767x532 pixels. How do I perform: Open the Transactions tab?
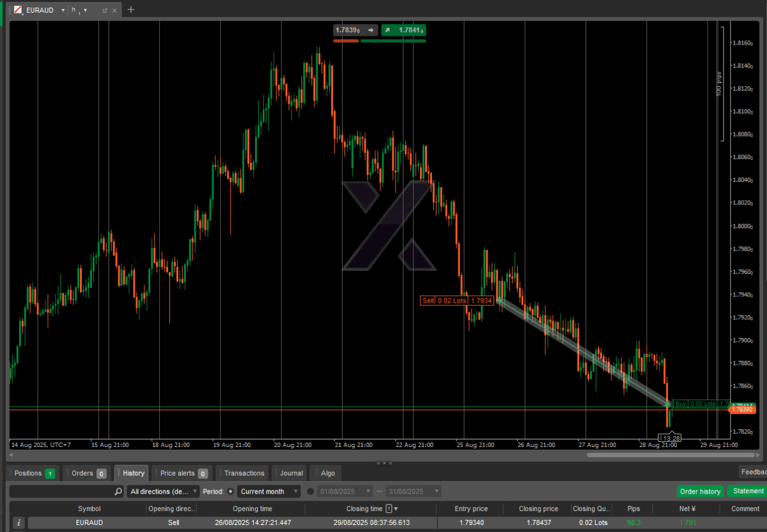click(x=244, y=473)
